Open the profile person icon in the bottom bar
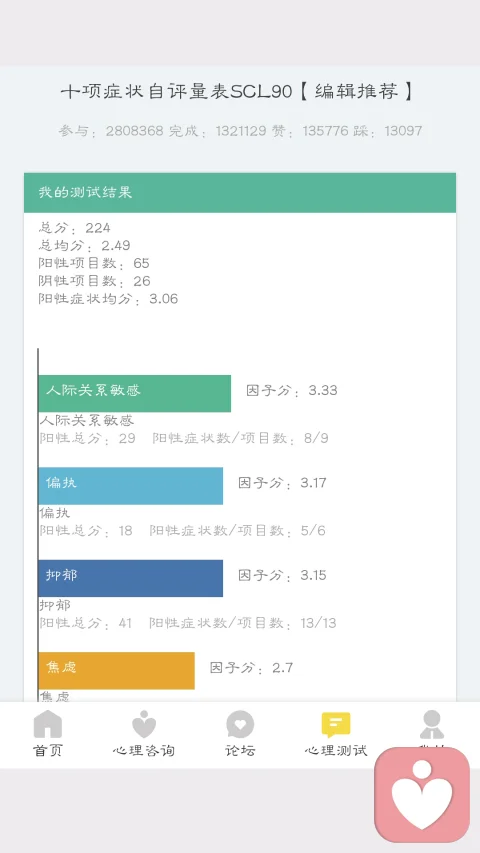This screenshot has height=853, width=480. click(x=432, y=725)
